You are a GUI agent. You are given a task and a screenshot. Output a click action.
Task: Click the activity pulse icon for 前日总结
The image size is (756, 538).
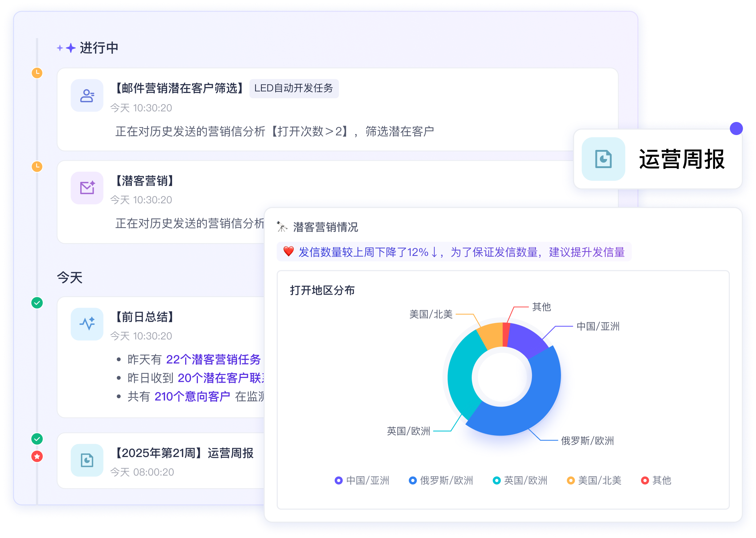(x=87, y=324)
